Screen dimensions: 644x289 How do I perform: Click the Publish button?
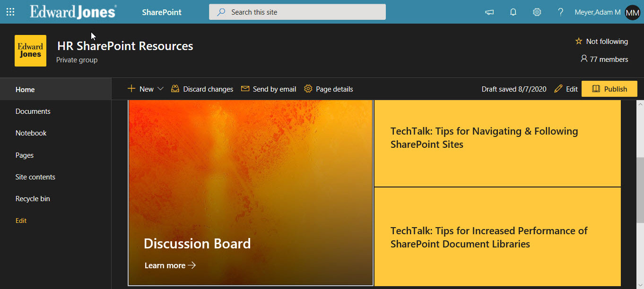pyautogui.click(x=609, y=89)
